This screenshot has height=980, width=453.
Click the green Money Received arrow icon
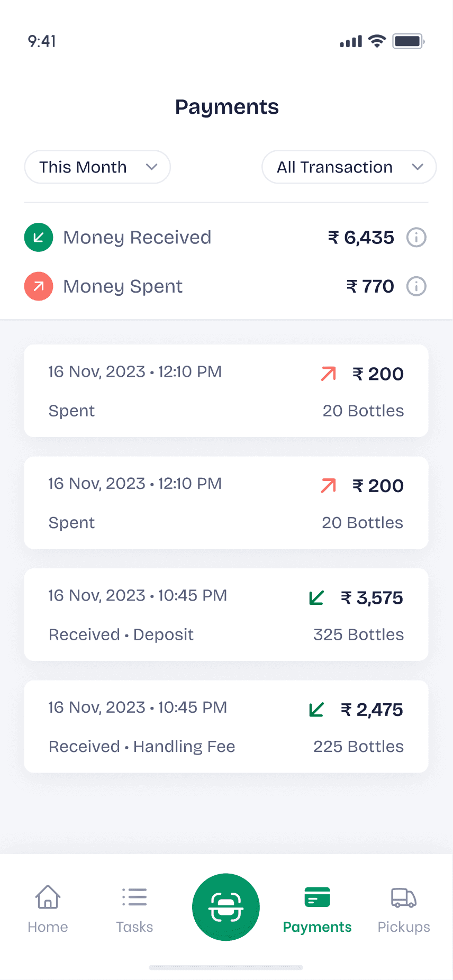coord(39,238)
